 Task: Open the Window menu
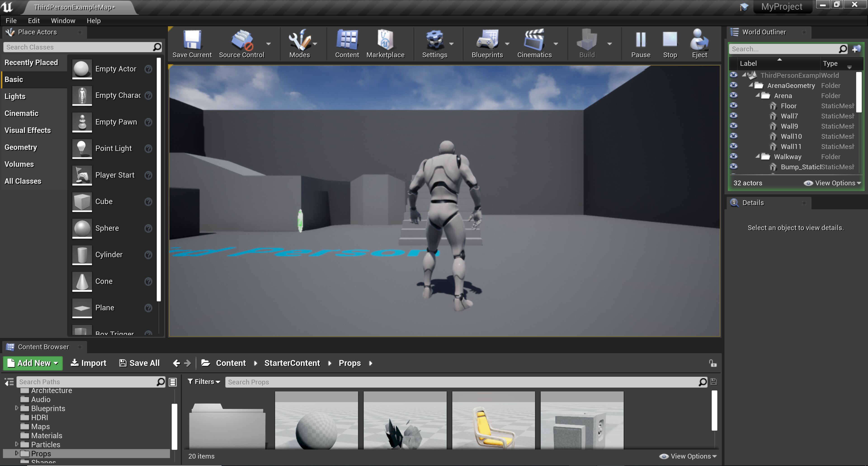63,20
